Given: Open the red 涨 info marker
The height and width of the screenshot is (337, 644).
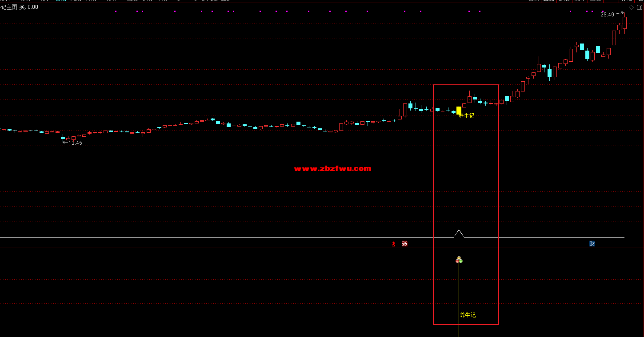Looking at the screenshot, I should (404, 244).
